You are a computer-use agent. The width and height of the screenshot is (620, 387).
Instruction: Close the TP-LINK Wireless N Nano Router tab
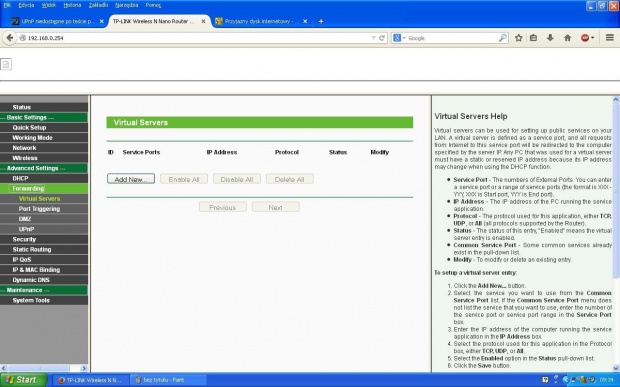pyautogui.click(x=203, y=21)
